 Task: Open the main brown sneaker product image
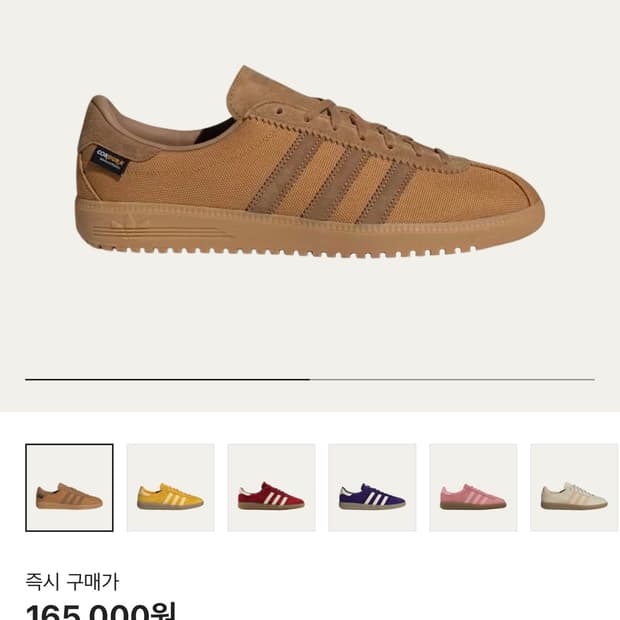point(310,162)
